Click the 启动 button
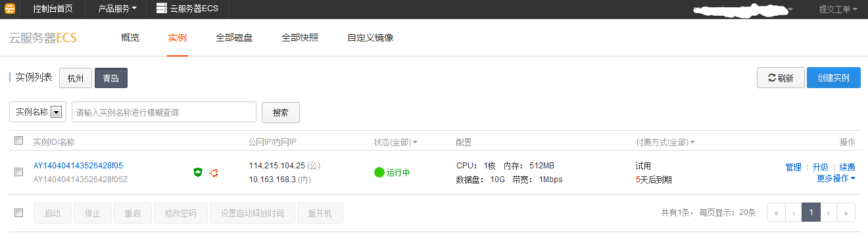 point(53,213)
